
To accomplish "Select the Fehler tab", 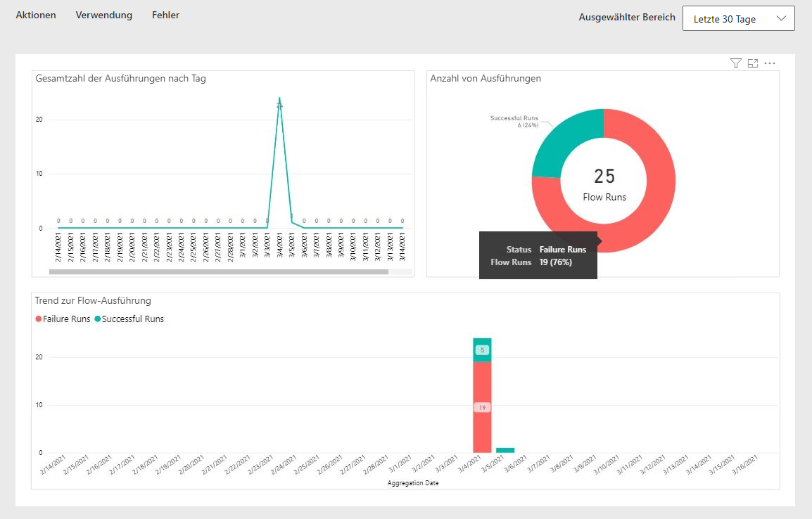I will click(x=165, y=15).
